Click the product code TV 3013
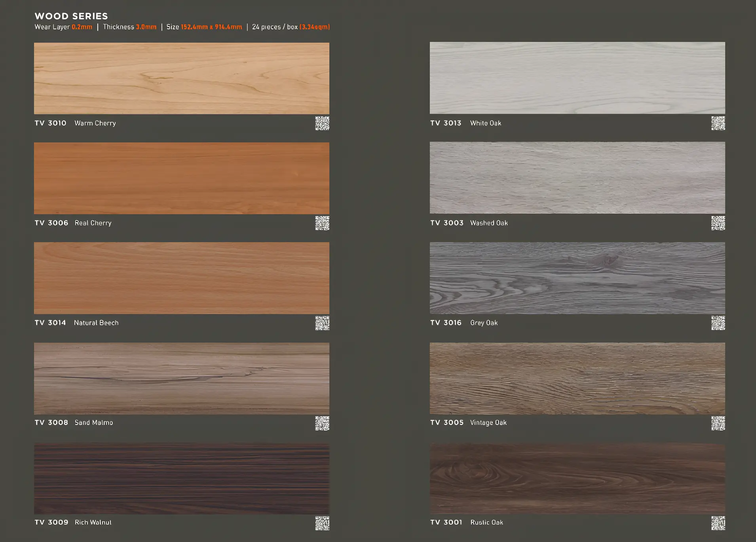Viewport: 756px width, 542px height. (446, 123)
